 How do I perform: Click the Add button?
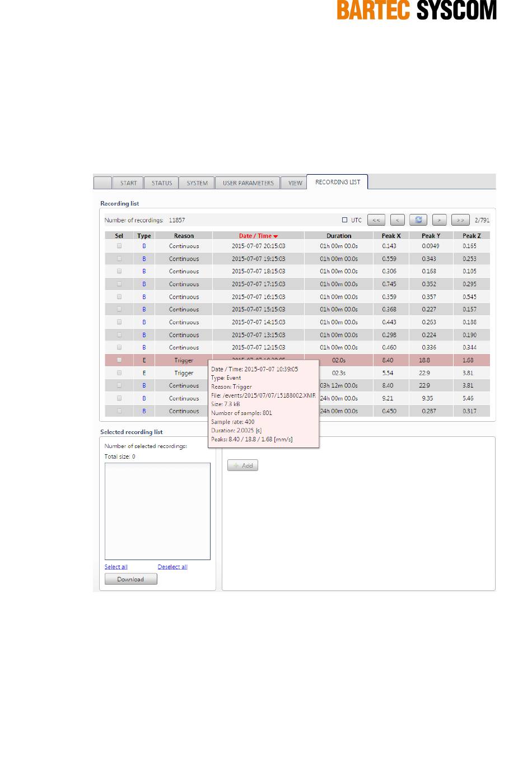click(x=242, y=465)
